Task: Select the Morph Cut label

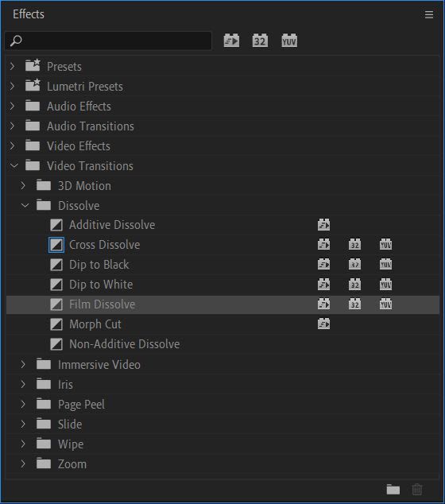Action: pyautogui.click(x=95, y=324)
